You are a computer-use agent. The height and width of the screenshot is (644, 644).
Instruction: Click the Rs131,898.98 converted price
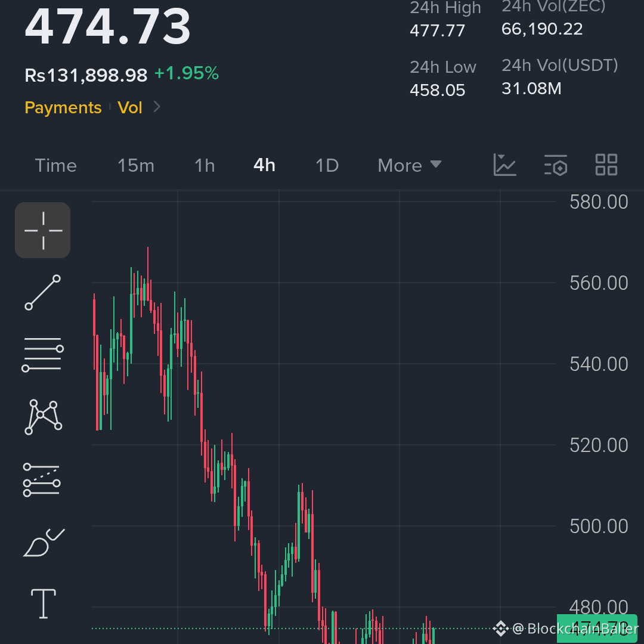86,75
